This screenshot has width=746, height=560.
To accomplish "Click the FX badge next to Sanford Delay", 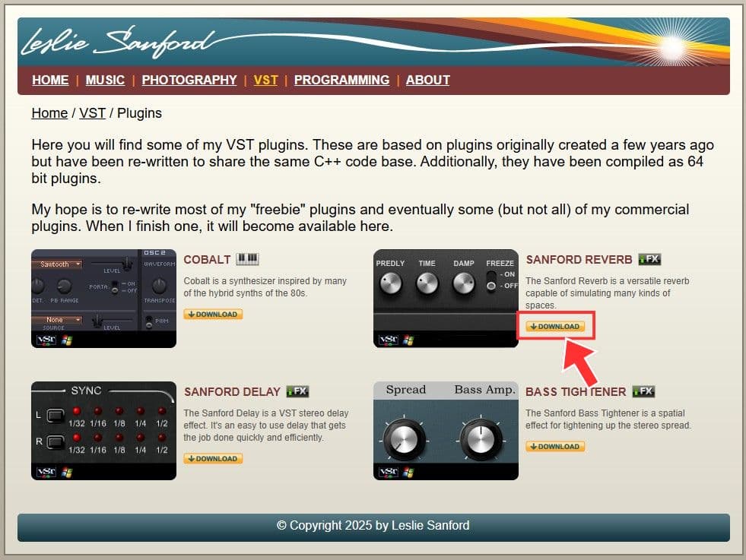I will point(298,391).
